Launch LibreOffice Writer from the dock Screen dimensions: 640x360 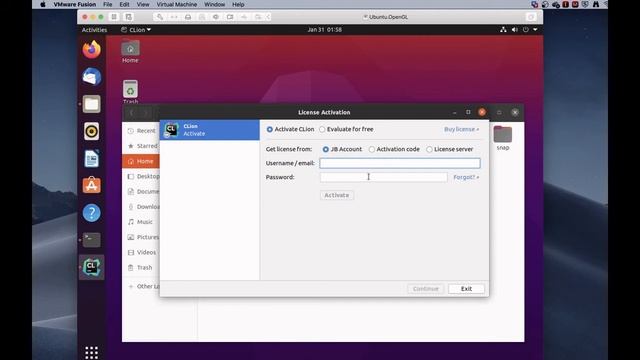coord(91,158)
